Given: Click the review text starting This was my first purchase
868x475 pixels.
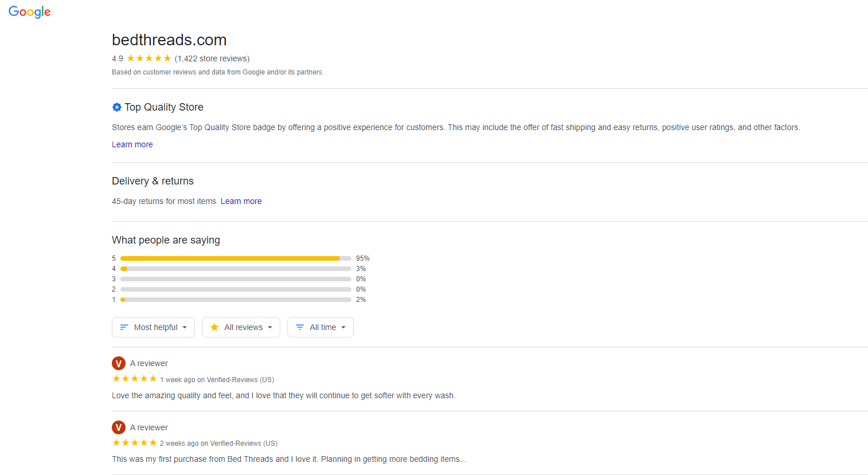Looking at the screenshot, I should [x=289, y=459].
